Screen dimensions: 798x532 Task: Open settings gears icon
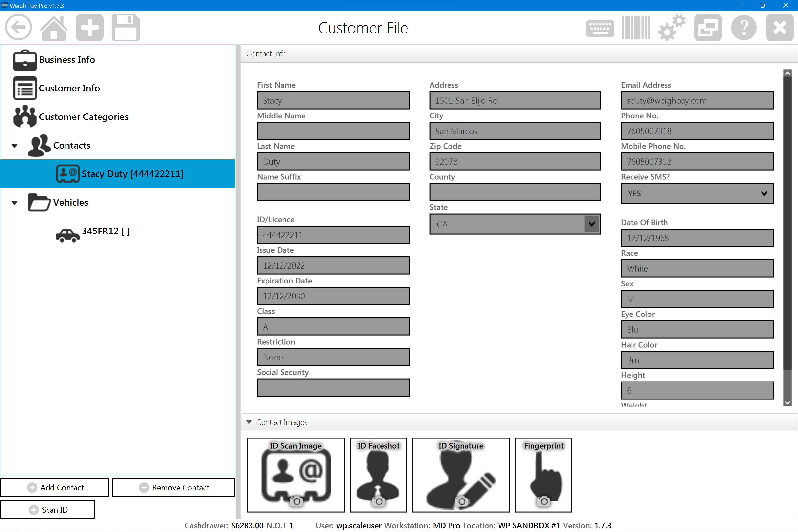671,28
